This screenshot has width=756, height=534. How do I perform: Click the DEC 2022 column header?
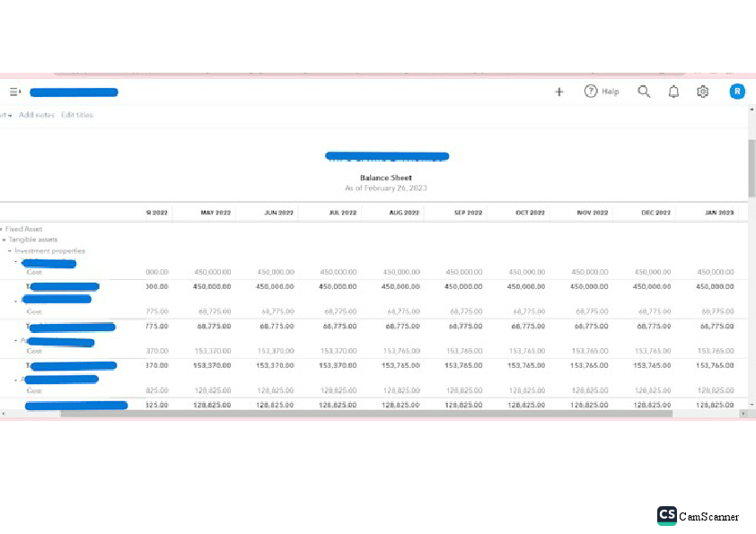pos(655,213)
